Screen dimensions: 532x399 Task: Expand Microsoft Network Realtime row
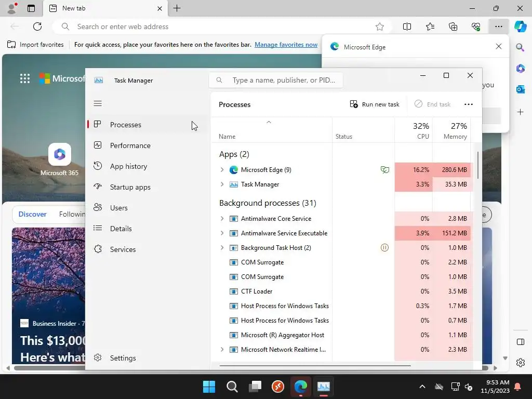click(x=222, y=350)
